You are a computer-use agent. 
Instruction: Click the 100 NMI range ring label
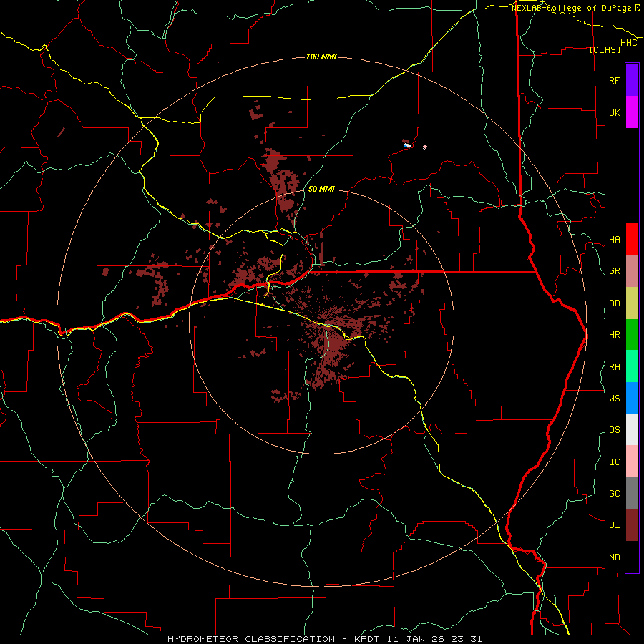tap(321, 57)
